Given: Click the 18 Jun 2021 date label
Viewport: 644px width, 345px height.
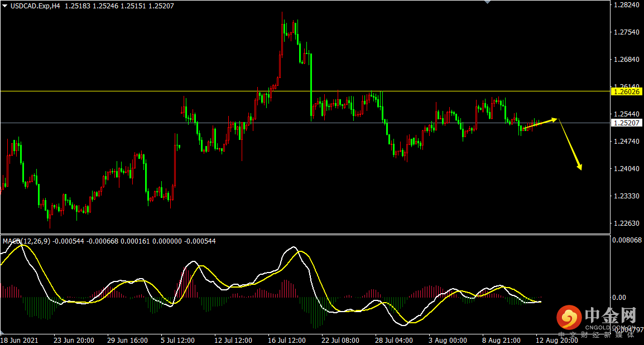Looking at the screenshot, I should click(20, 341).
